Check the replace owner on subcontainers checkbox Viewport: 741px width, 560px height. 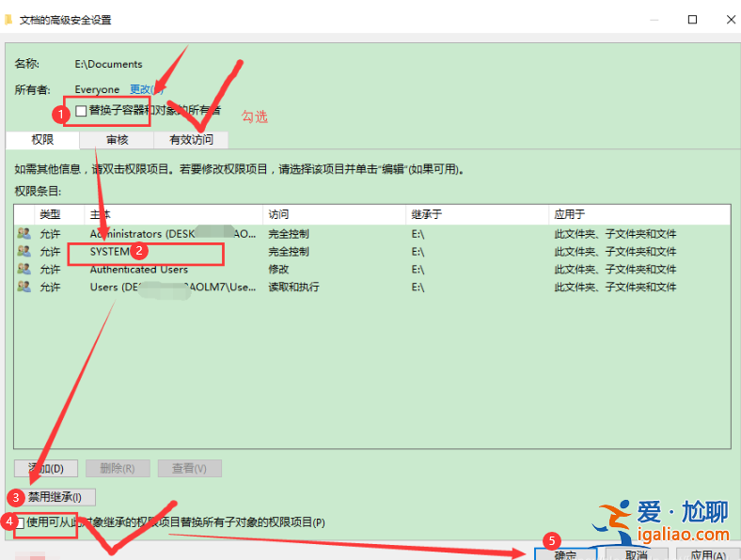pos(81,111)
